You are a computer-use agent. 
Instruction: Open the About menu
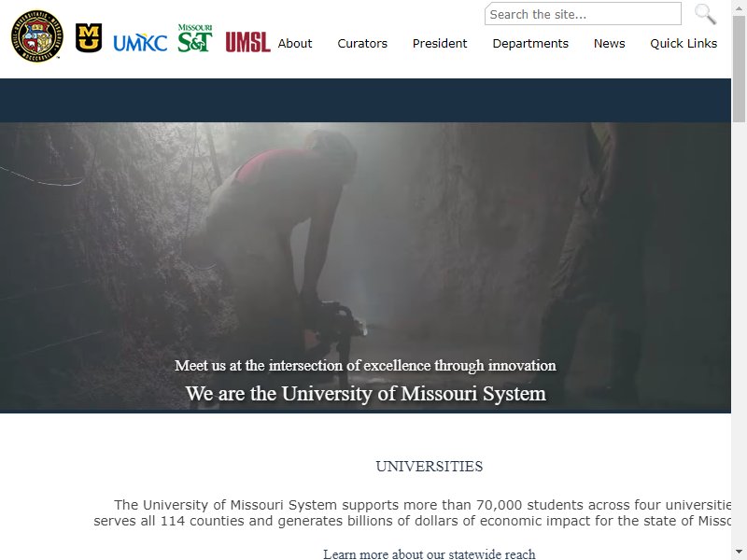295,43
